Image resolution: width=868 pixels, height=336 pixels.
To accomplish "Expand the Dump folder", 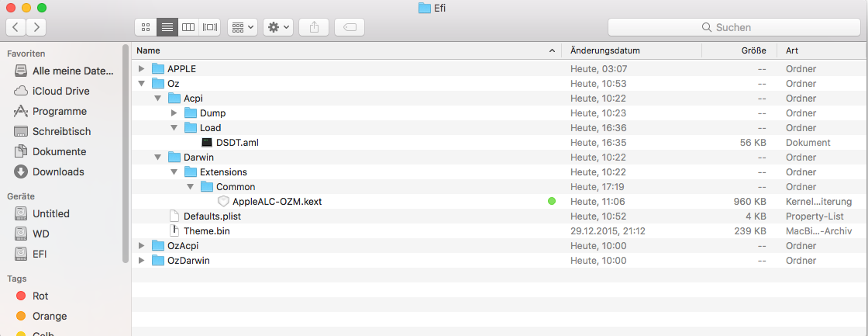I will pos(174,113).
